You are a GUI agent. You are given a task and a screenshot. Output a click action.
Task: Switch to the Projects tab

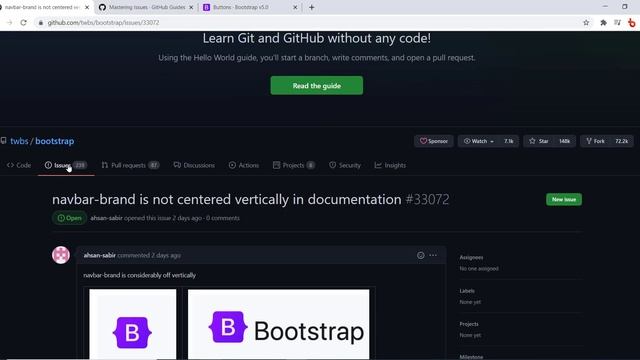click(x=293, y=165)
